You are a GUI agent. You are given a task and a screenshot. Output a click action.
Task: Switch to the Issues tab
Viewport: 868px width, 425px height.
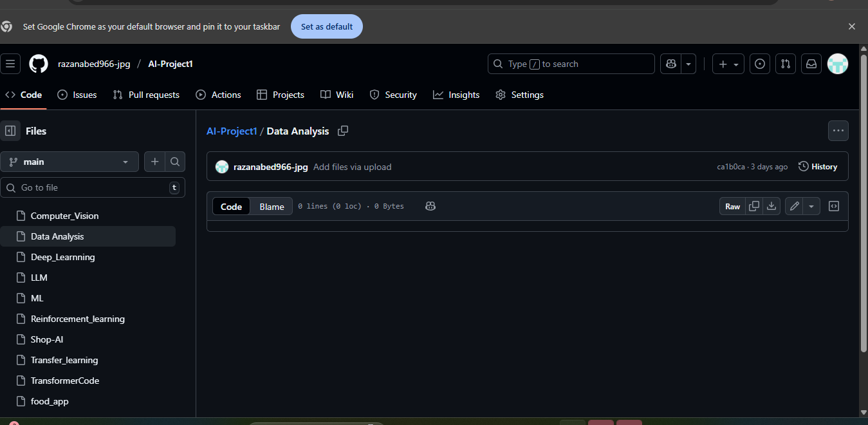[77, 95]
